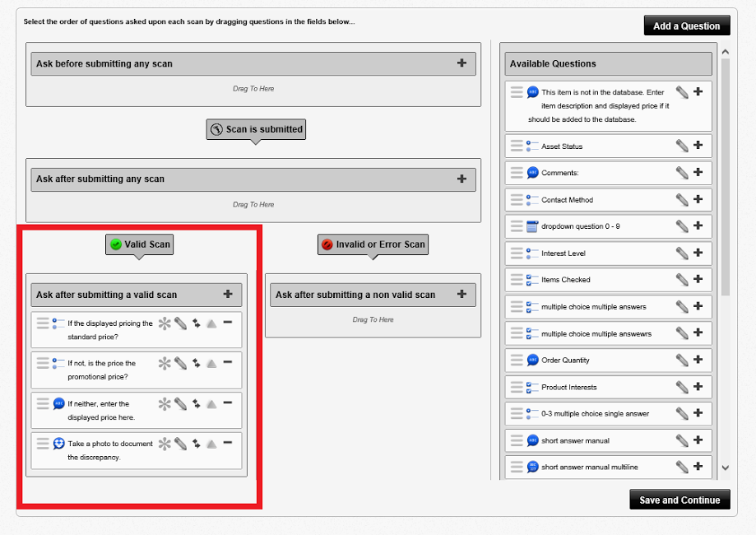Remove 'If not, is the price' question with minus
The image size is (756, 535).
click(228, 362)
